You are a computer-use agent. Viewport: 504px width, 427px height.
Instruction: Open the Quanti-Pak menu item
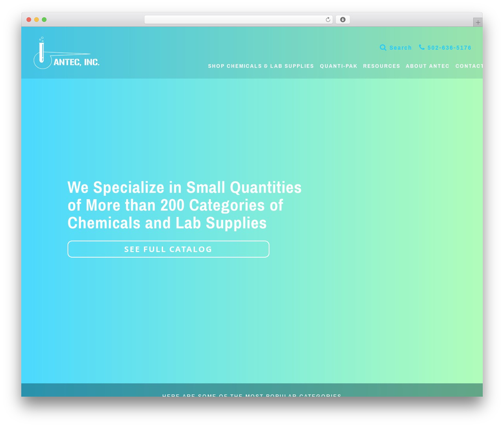click(x=339, y=66)
